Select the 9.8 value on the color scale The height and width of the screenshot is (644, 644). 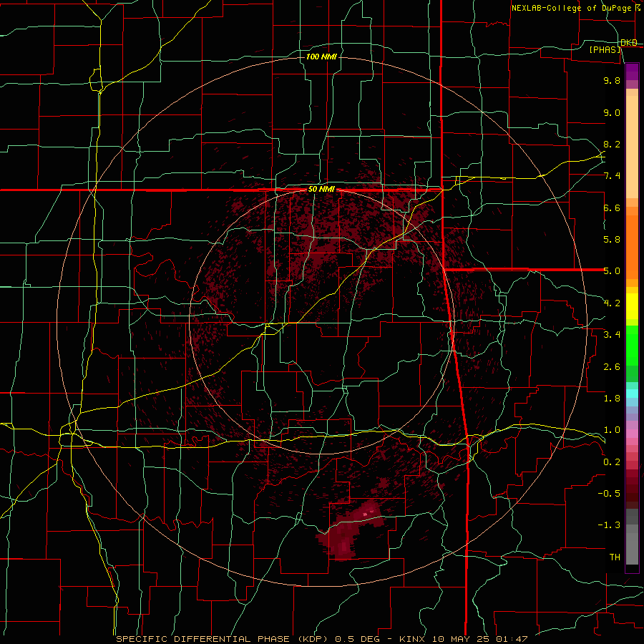coord(612,80)
